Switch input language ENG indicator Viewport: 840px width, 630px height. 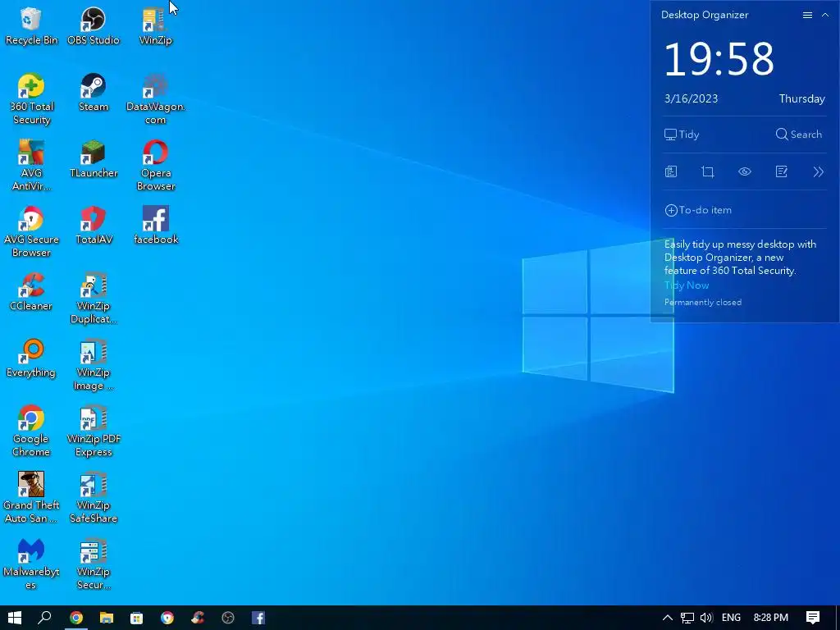[x=731, y=618]
